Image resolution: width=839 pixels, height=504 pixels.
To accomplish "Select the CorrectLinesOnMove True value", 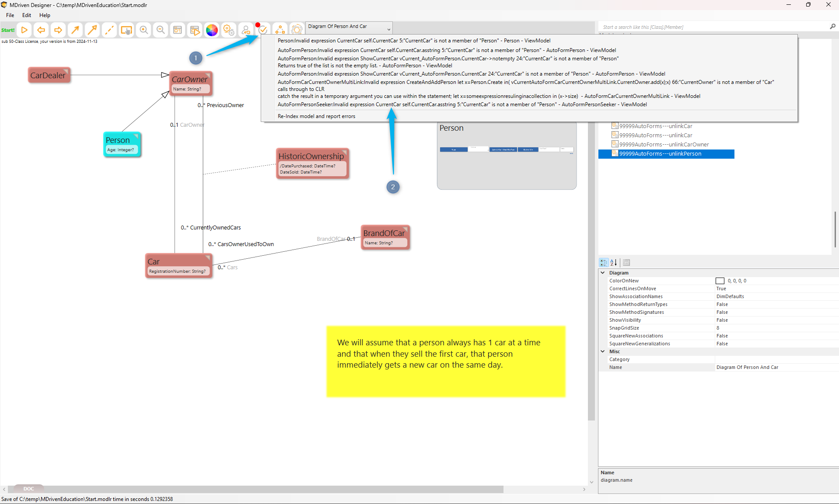I will (721, 289).
